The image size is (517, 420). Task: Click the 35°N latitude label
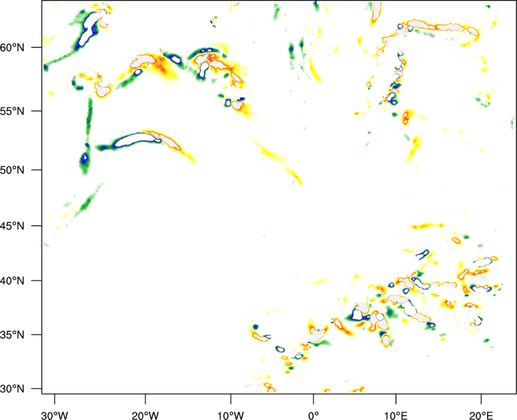[12, 335]
